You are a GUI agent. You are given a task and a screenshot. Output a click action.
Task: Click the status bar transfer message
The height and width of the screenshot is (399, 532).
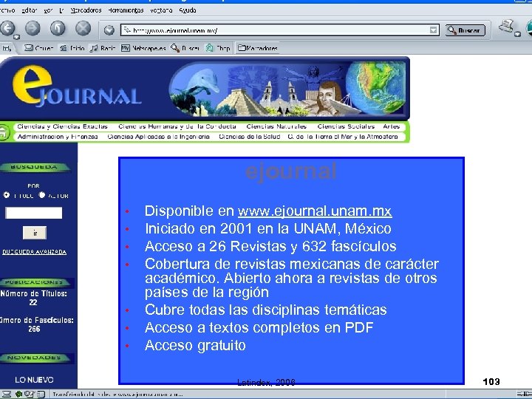117,395
